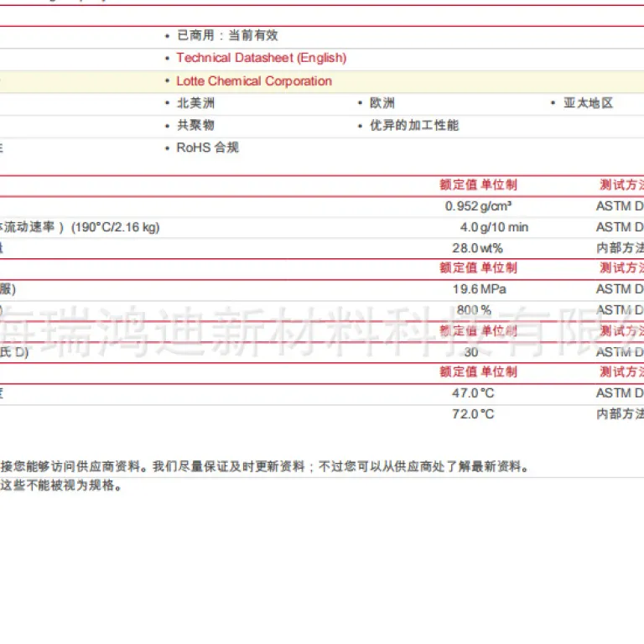This screenshot has width=644, height=644.
Task: Click the note about '供应商处了解最新资料'
Action: [x=265, y=466]
